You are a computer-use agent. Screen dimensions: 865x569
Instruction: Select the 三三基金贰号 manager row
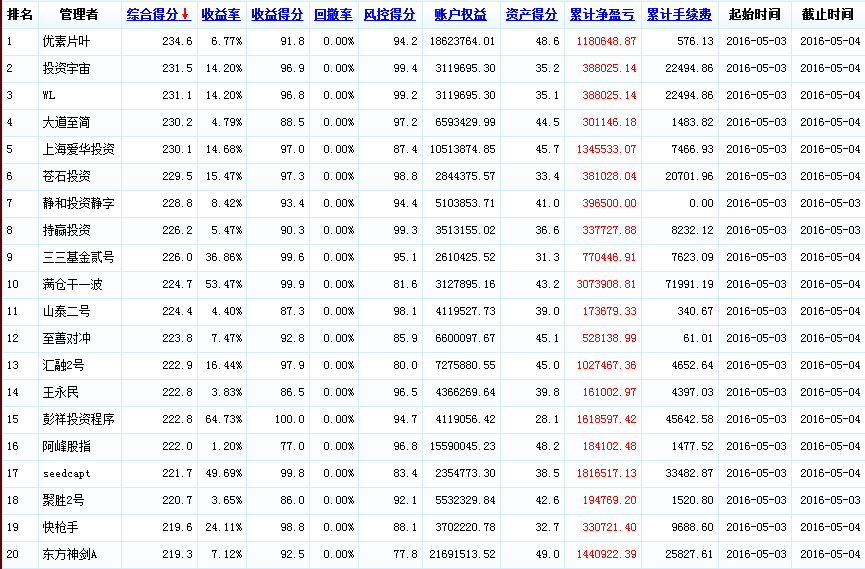(x=78, y=257)
